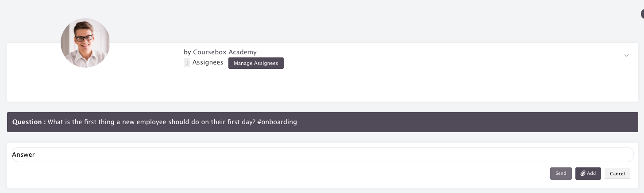This screenshot has width=644, height=193.
Task: Select the dark Question banner
Action: [x=322, y=122]
